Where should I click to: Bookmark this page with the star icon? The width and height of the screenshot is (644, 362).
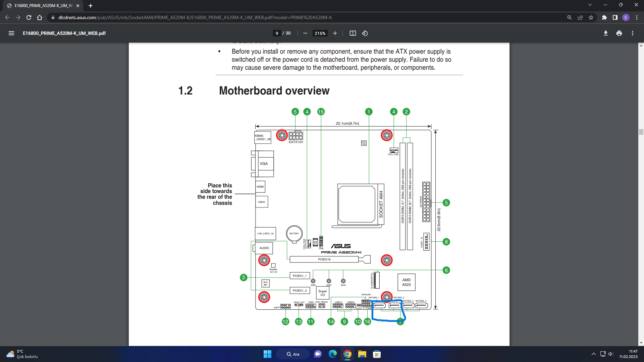[x=591, y=17]
